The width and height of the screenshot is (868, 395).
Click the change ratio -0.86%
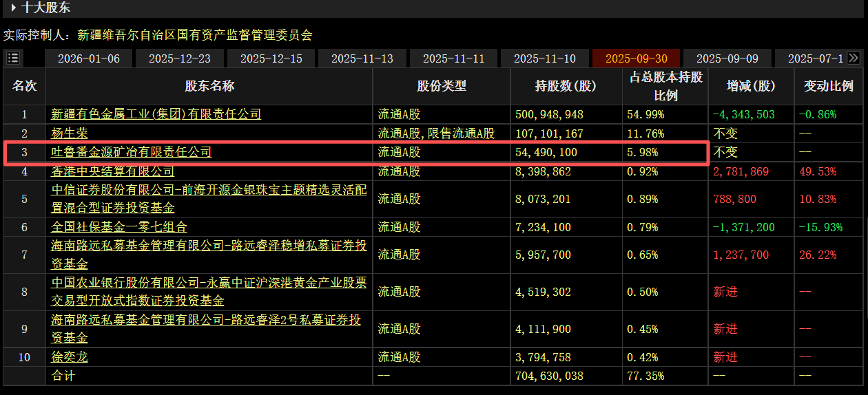pyautogui.click(x=817, y=114)
